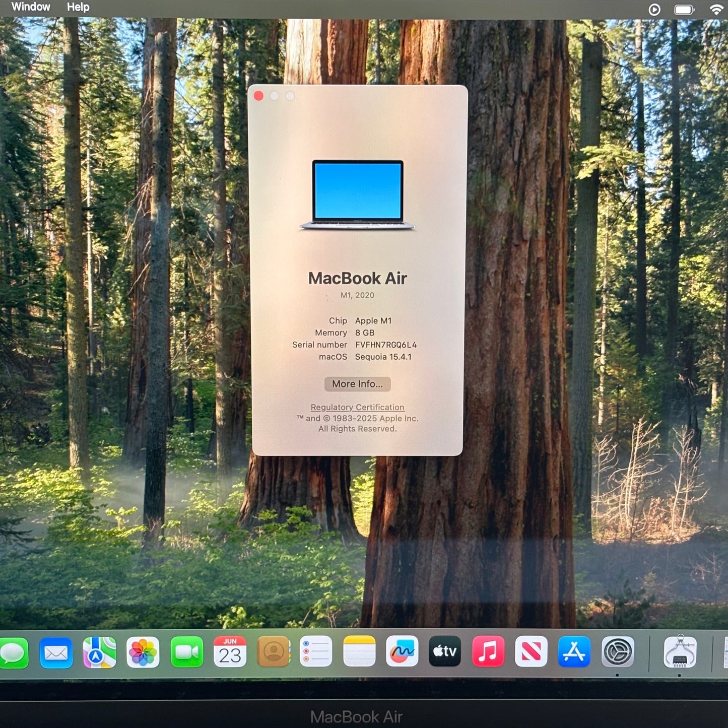Screen dimensions: 728x728
Task: Click the 'MacBook Air' title in the About window
Action: (x=358, y=278)
